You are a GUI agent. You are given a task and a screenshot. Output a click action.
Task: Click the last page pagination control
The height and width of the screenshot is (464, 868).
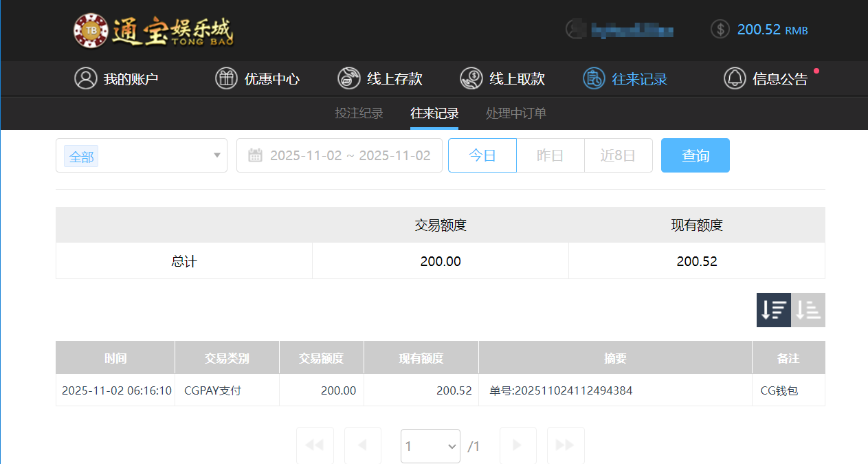[566, 445]
